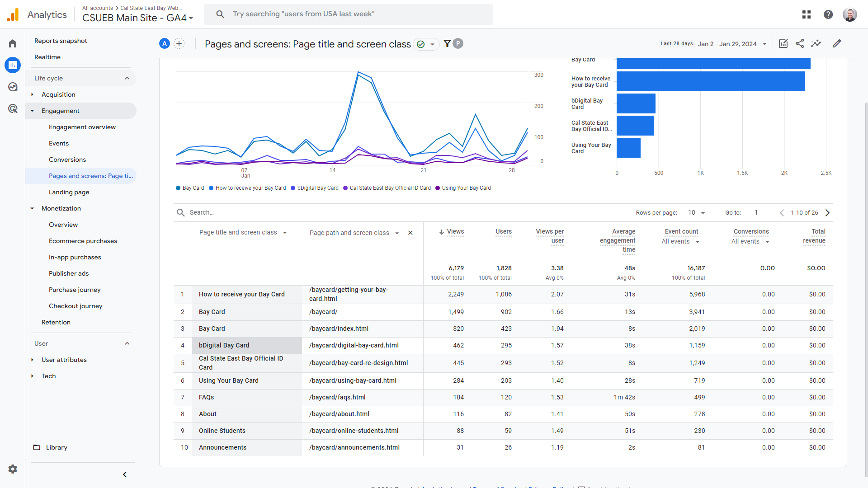The width and height of the screenshot is (868, 488).
Task: Go to previous page of table rows
Action: pos(782,213)
